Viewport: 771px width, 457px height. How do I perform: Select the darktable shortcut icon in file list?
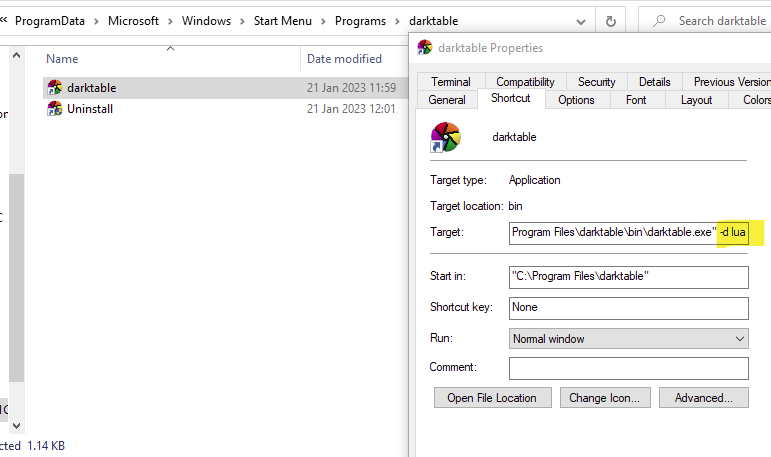(55, 88)
